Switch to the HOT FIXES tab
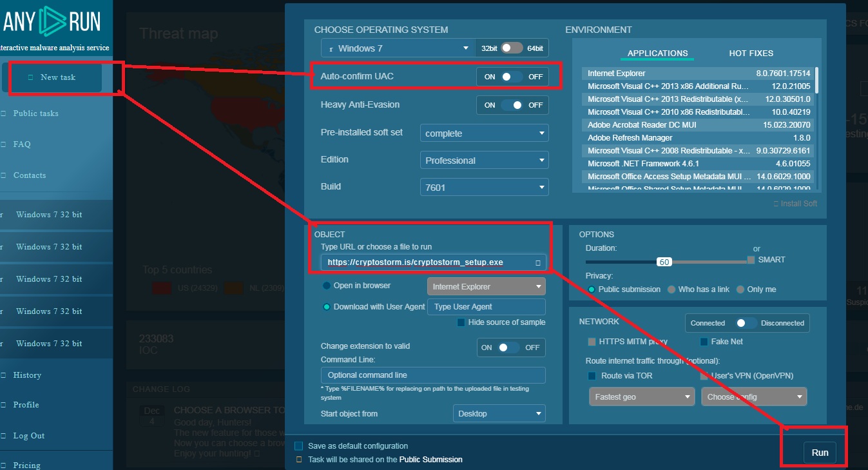The height and width of the screenshot is (470, 868). coord(751,54)
